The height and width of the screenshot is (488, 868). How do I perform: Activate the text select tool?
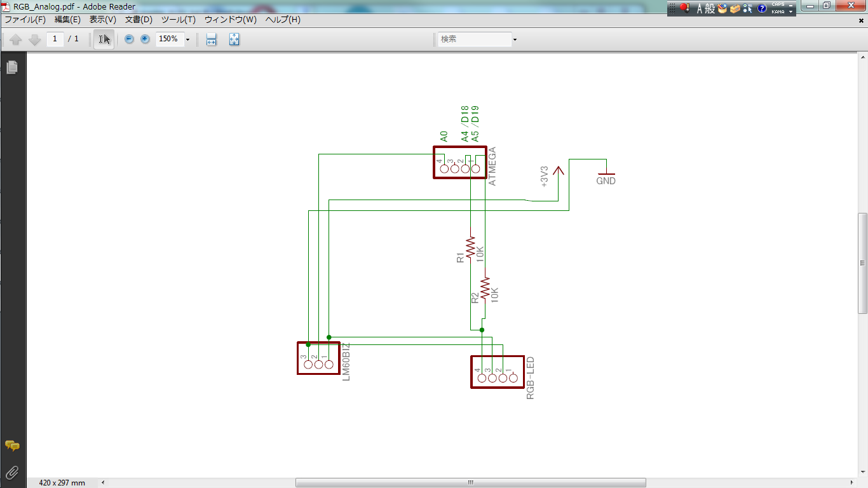coord(104,39)
